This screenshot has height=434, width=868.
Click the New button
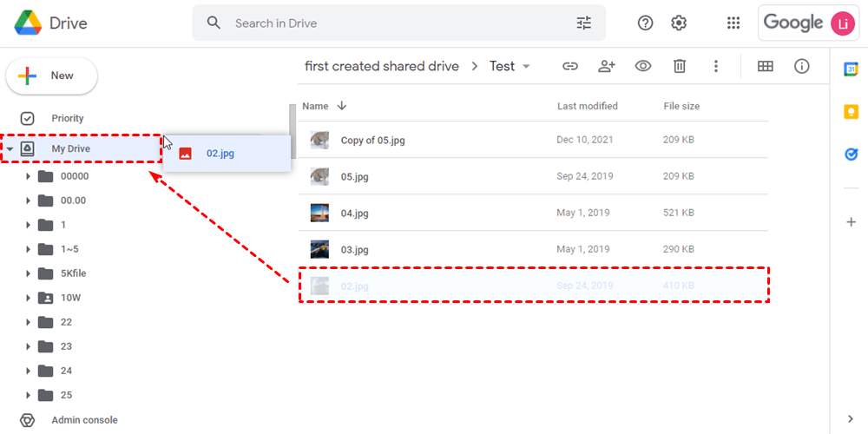[51, 76]
